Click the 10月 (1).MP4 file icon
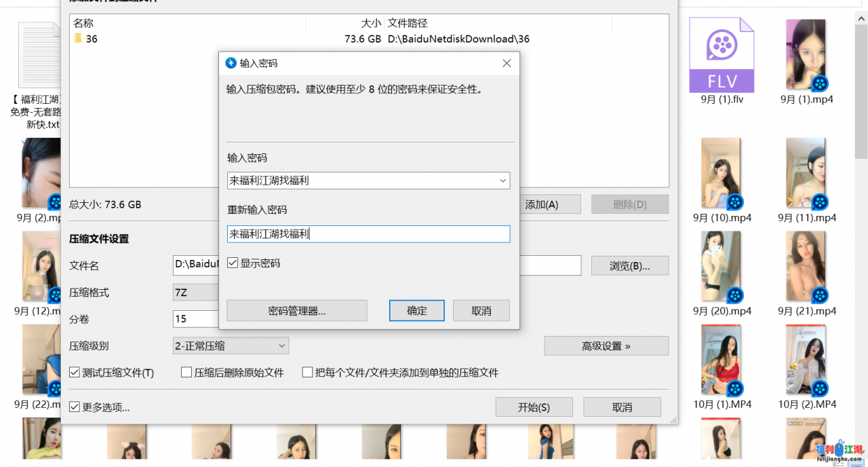Viewport: 868px width, 467px height. [722, 360]
